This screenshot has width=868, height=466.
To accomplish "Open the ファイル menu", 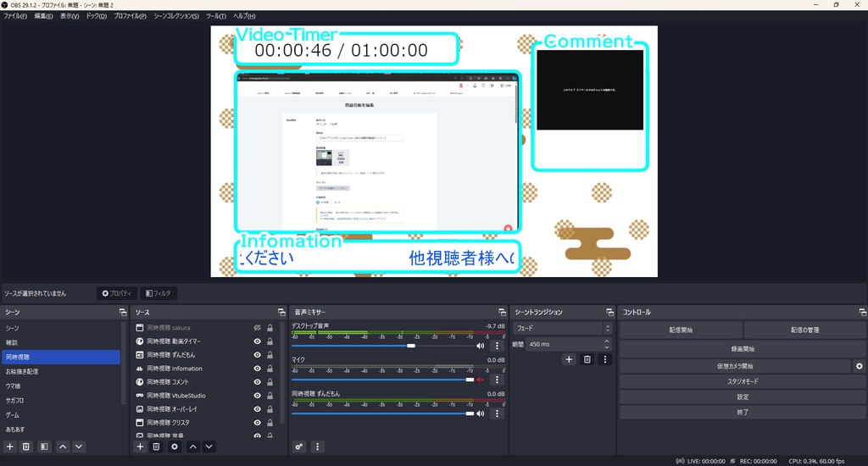I will 15,16.
